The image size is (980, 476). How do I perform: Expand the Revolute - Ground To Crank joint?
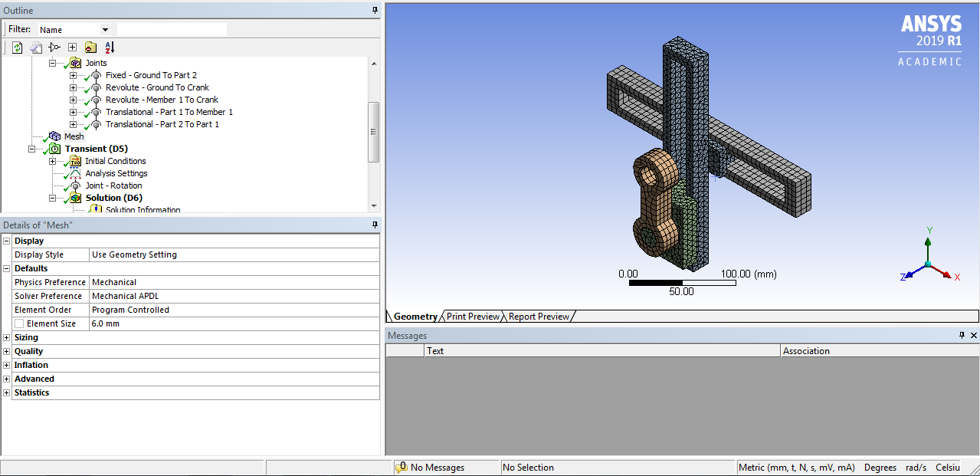pyautogui.click(x=73, y=87)
